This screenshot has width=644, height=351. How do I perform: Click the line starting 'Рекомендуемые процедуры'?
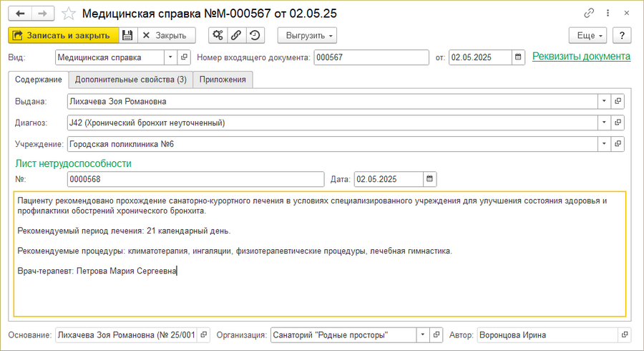pos(235,251)
